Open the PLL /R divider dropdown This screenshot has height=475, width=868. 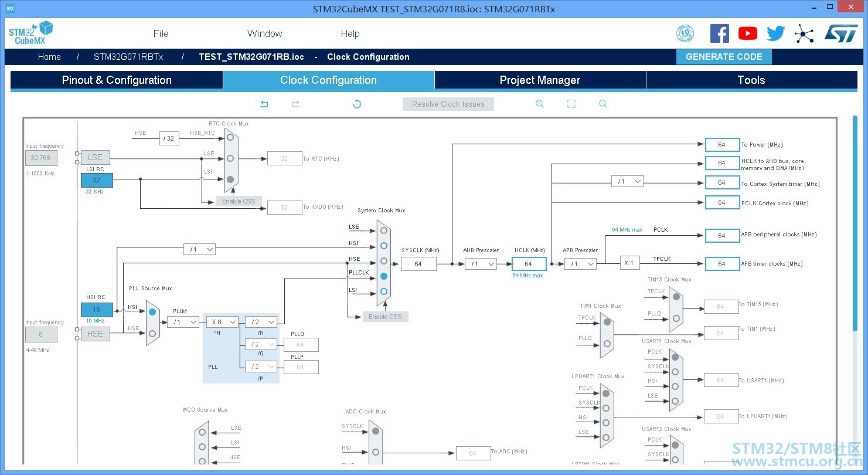[x=261, y=322]
